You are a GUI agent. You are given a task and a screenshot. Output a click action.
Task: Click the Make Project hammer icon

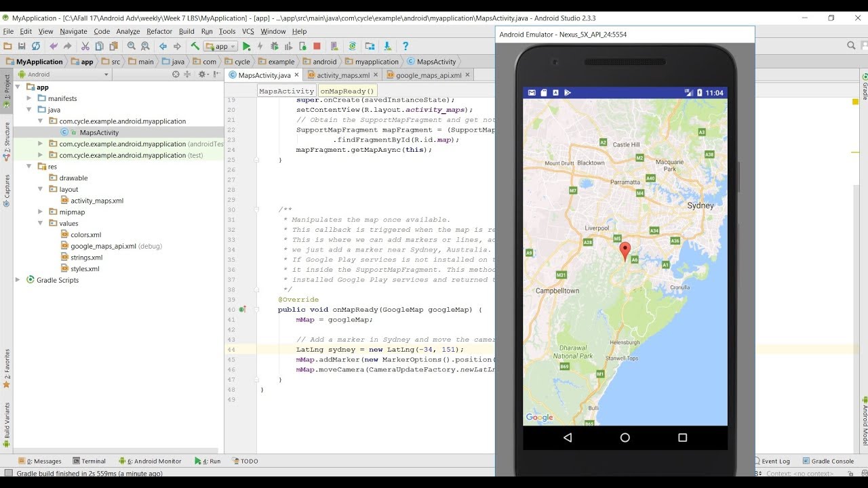[195, 46]
